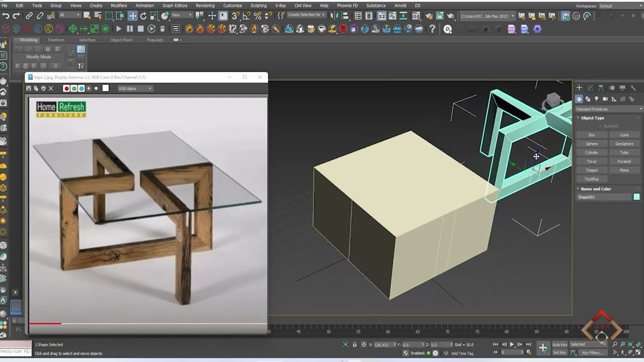Click the Undo arrow icon

(x=6, y=16)
